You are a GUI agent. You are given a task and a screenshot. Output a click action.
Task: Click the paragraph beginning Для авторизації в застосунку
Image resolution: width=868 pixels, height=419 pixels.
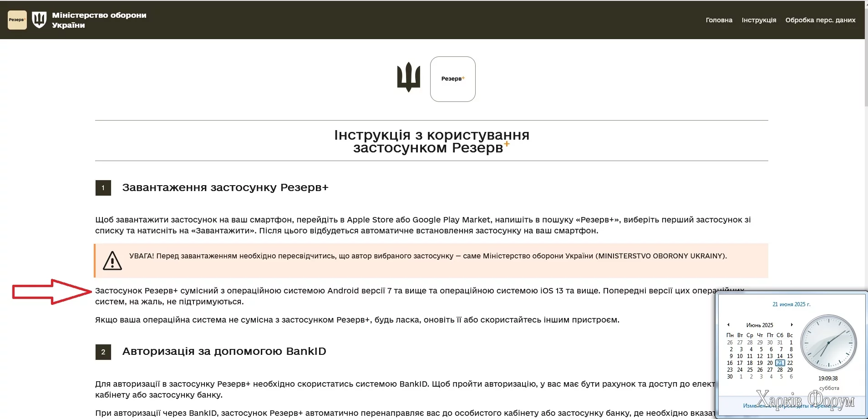pos(405,389)
